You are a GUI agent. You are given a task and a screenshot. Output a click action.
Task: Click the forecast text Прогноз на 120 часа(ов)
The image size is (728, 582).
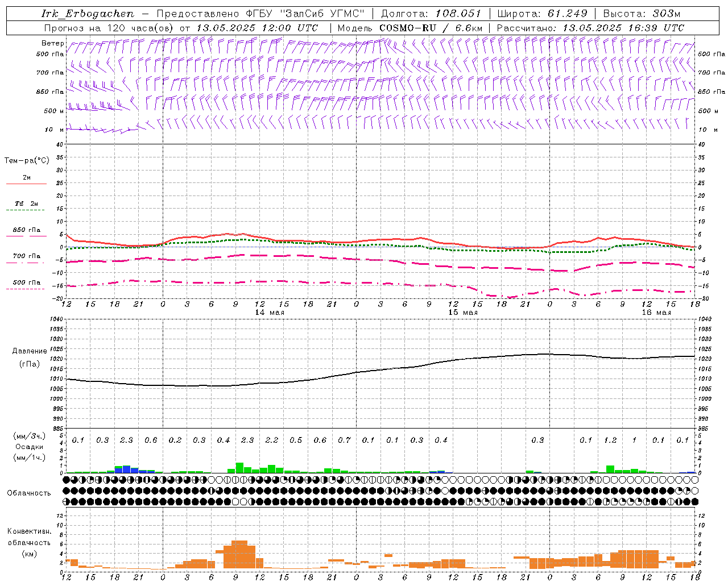(109, 28)
